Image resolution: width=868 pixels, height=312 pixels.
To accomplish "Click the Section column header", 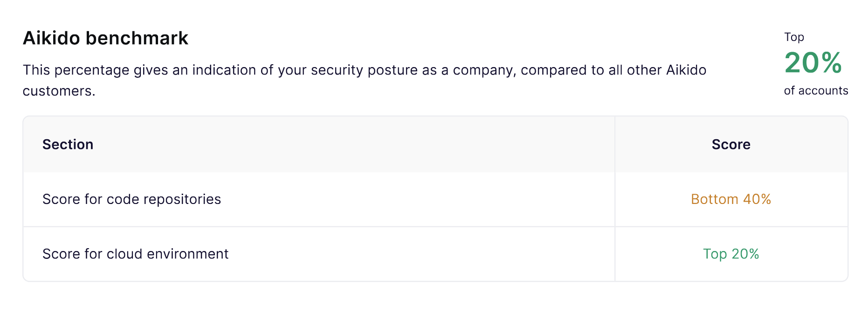I will pos(68,144).
